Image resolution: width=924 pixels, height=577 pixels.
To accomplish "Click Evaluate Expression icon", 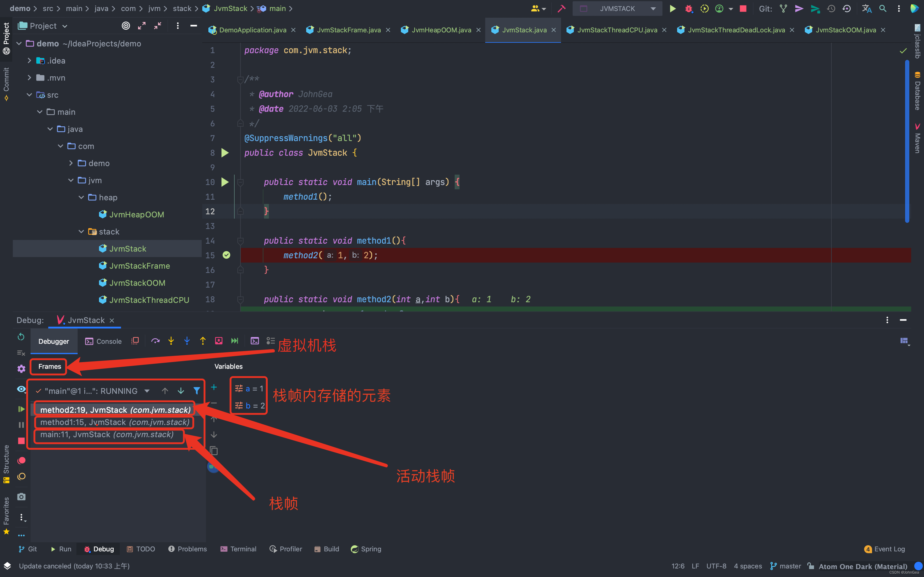I will pyautogui.click(x=255, y=341).
